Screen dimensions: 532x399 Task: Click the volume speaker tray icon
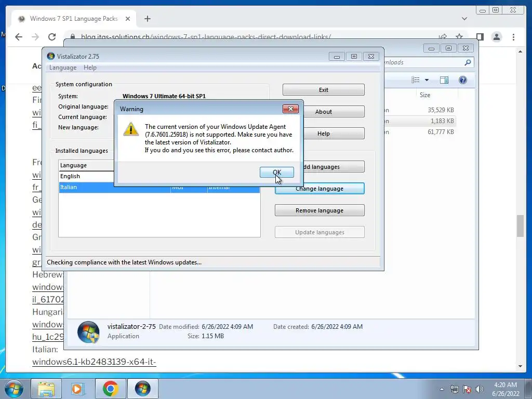pyautogui.click(x=480, y=389)
